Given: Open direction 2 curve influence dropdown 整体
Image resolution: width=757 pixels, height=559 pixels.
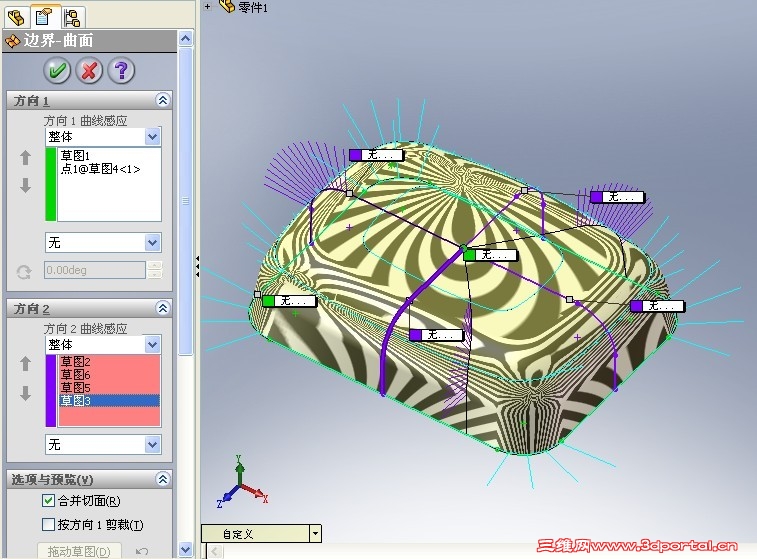Looking at the screenshot, I should coord(153,345).
